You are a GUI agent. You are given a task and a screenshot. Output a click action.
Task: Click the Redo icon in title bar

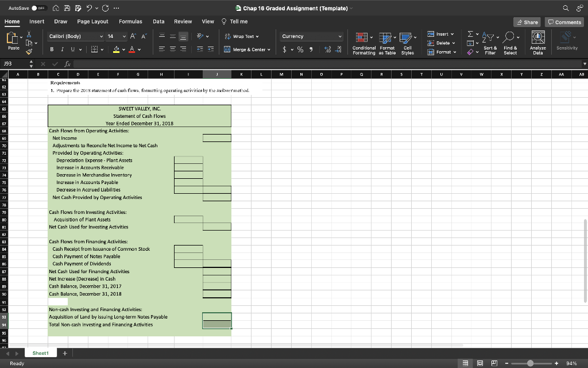(x=105, y=8)
